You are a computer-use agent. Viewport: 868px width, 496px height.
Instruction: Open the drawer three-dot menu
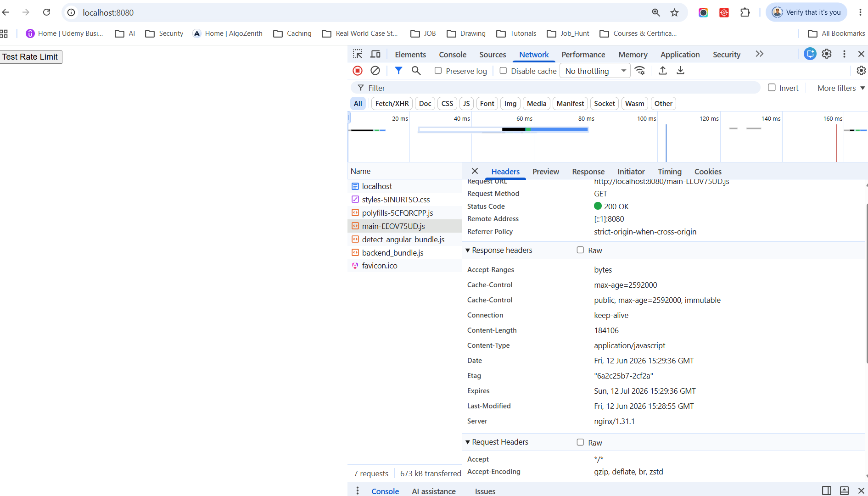tap(358, 490)
